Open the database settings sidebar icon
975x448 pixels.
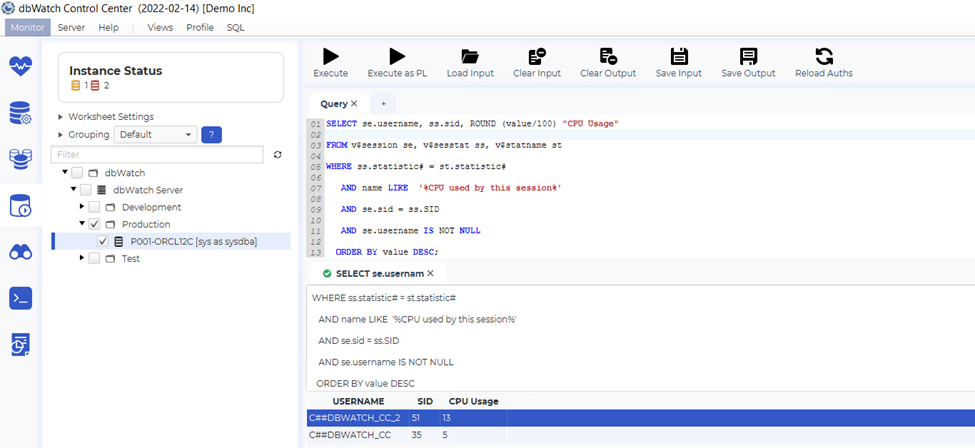pyautogui.click(x=21, y=113)
